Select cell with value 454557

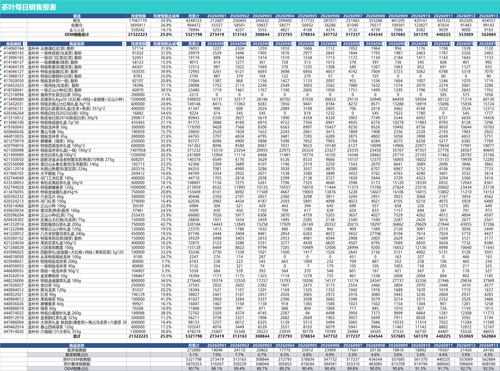pyautogui.click(x=488, y=20)
